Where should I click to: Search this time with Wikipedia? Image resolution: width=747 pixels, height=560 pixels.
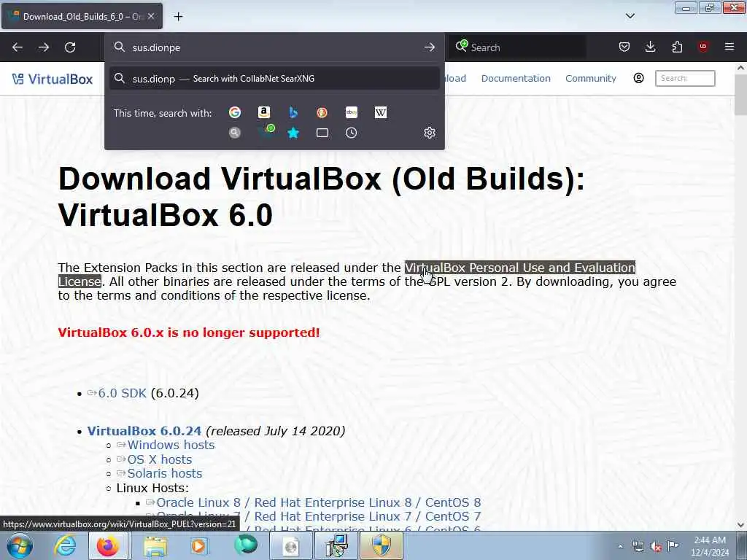381,112
